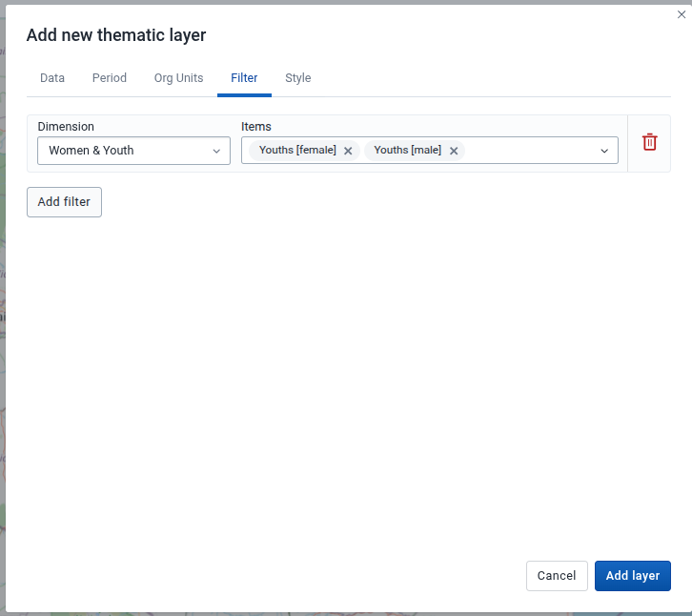Expand the Dimension dropdown chevron
The height and width of the screenshot is (616, 692).
coord(216,151)
